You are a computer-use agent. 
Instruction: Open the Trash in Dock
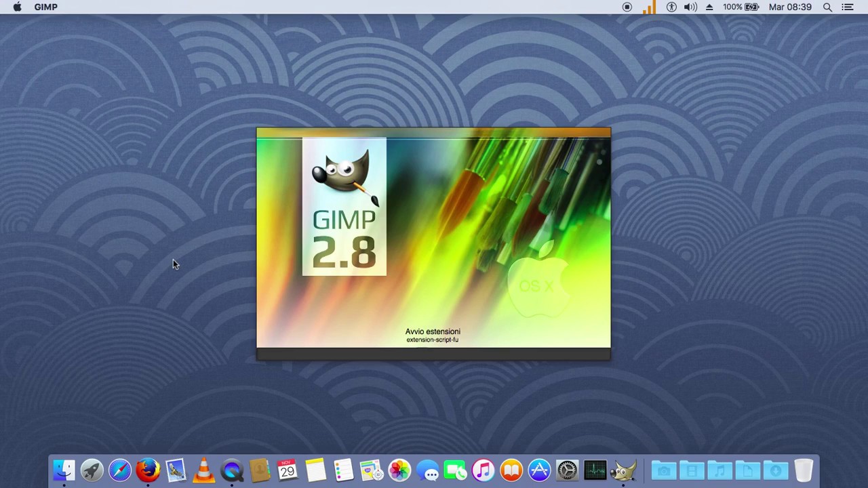tap(804, 470)
